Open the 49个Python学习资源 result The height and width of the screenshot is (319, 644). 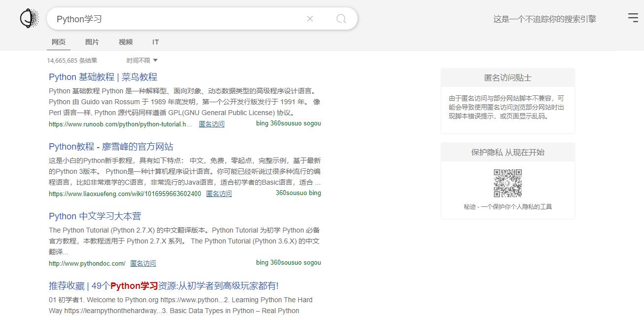coord(163,285)
